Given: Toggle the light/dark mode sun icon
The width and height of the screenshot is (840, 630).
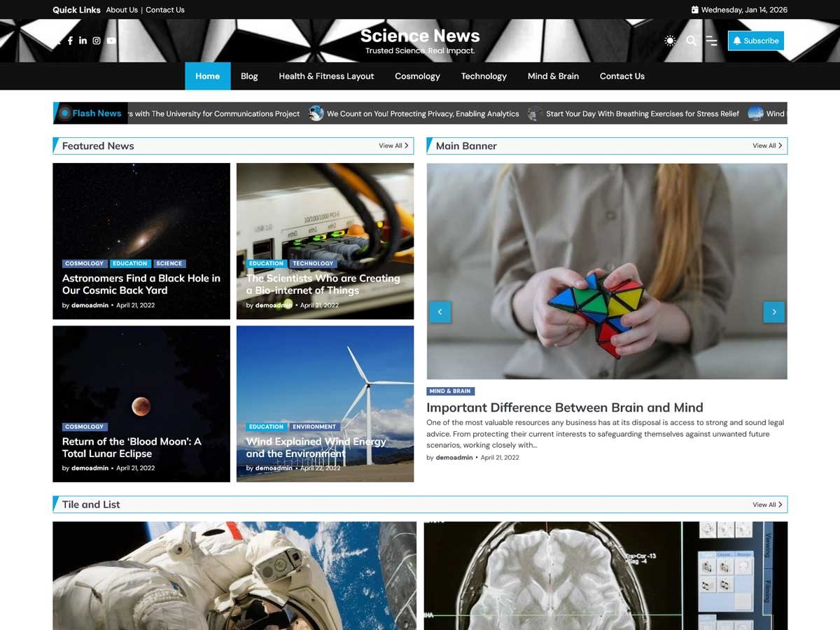Looking at the screenshot, I should pos(670,41).
